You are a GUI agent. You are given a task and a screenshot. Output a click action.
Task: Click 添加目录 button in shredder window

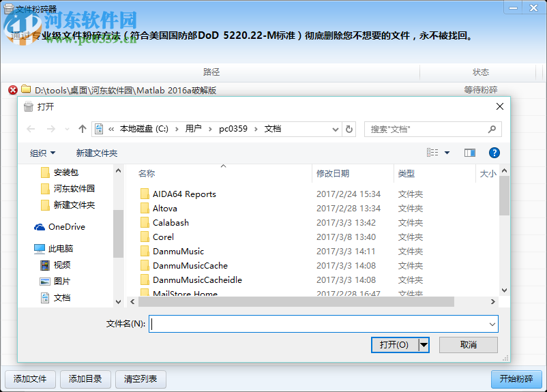85,379
